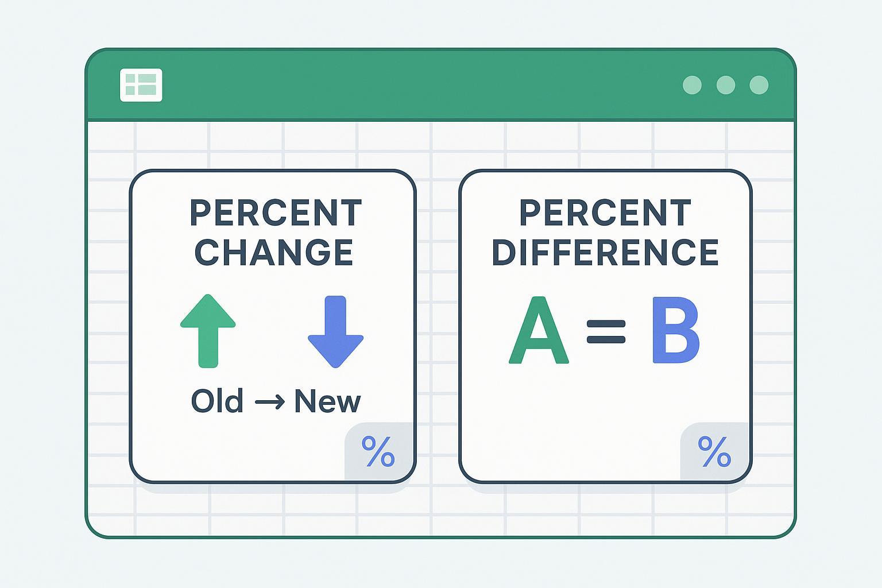The image size is (882, 588).
Task: Click the percent badge on Percent Change card
Action: tap(378, 451)
